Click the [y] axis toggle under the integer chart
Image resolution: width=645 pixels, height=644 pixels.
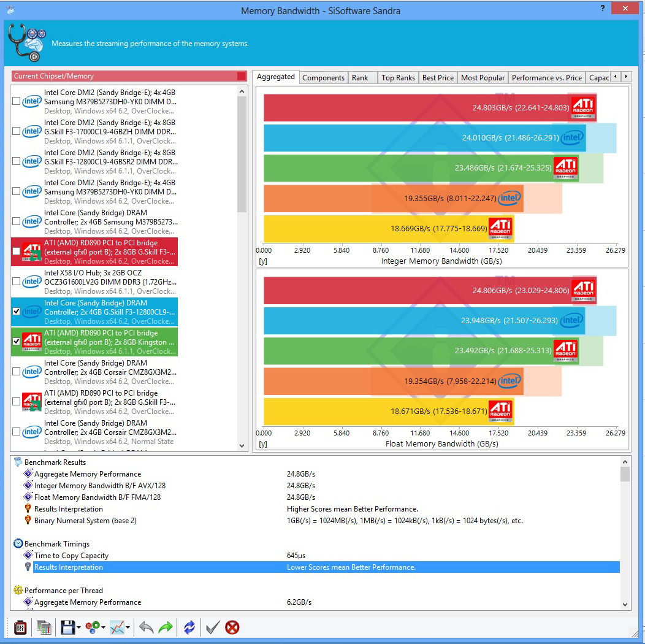[x=263, y=261]
